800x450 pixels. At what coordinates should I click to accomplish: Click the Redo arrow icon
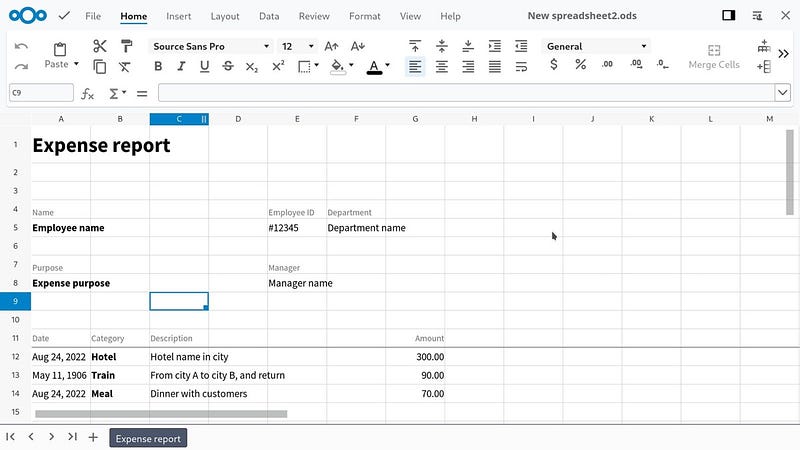[x=21, y=66]
